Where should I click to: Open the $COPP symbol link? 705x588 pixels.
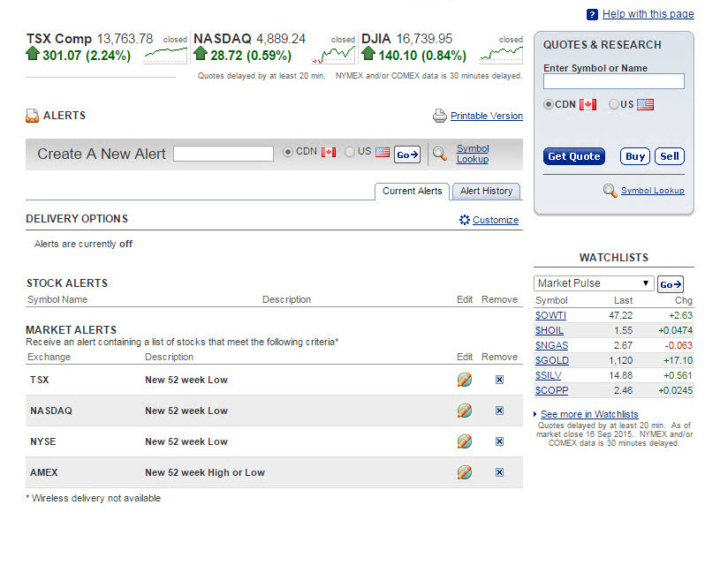[551, 390]
